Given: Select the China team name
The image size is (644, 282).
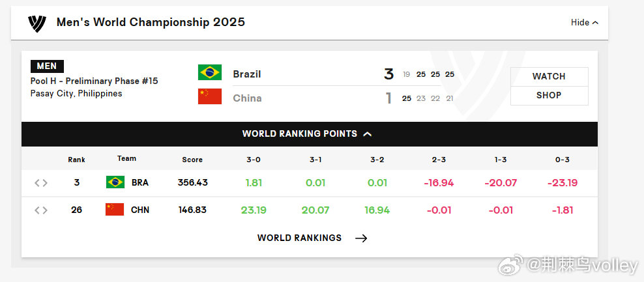Looking at the screenshot, I should click(x=247, y=98).
